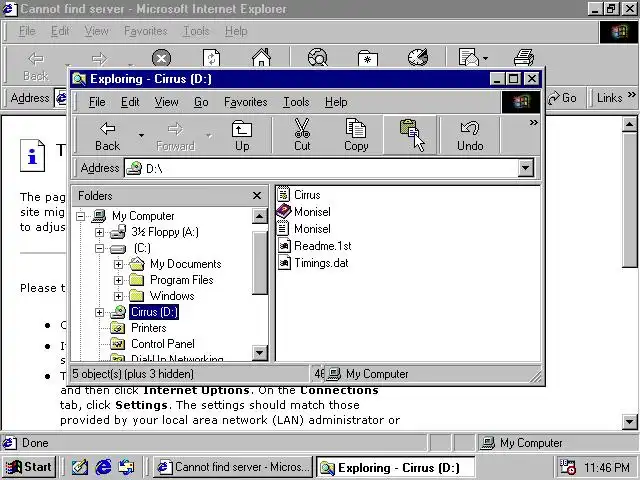Click the D:\ address field
The width and height of the screenshot is (640, 480).
coord(321,168)
